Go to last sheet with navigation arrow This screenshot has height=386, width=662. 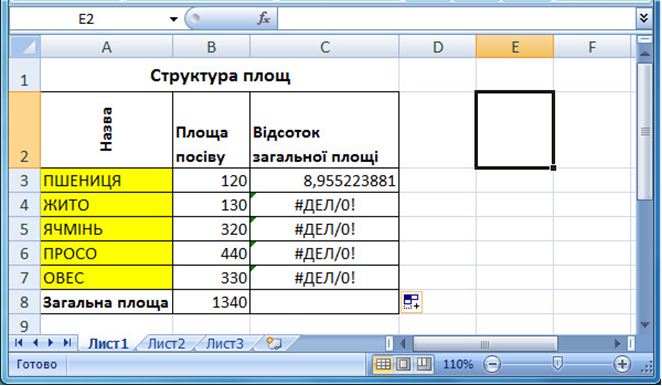(67, 343)
